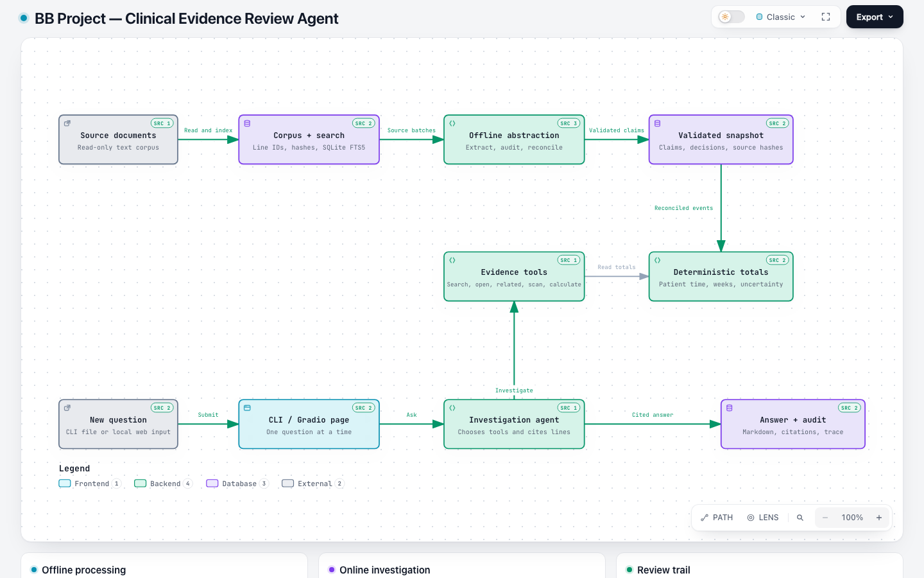Toggle External legend filter
Image resolution: width=924 pixels, height=578 pixels.
[312, 484]
